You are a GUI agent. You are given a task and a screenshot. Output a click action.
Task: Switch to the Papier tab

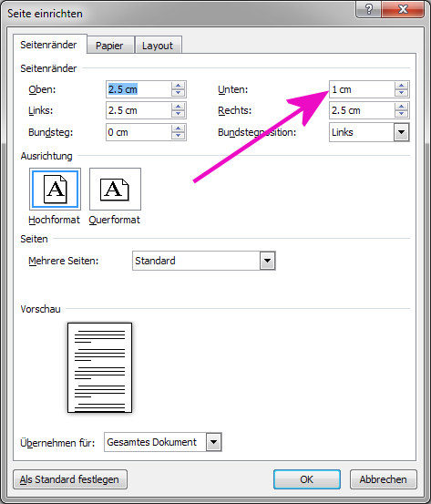[109, 46]
